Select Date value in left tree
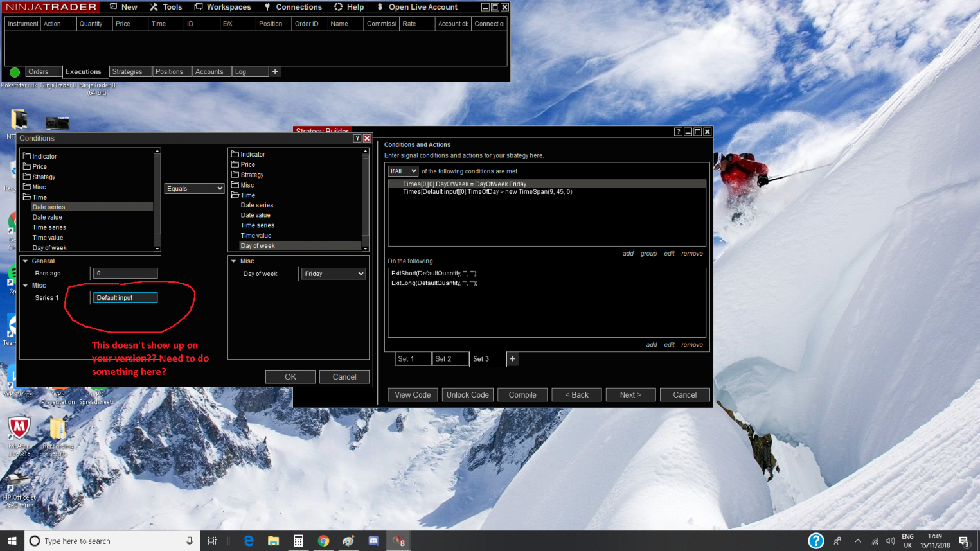Image resolution: width=980 pixels, height=551 pixels. point(48,217)
